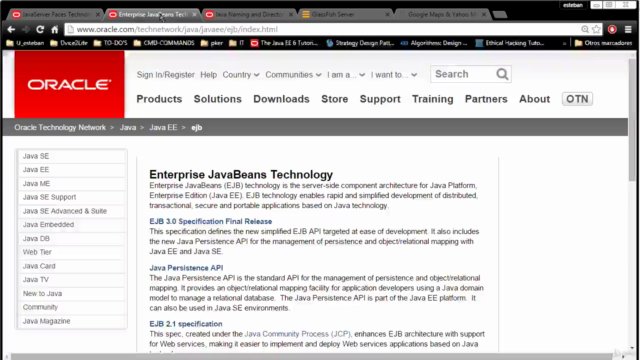Image resolution: width=640 pixels, height=360 pixels.
Task: Open the Partners menu
Action: point(486,99)
